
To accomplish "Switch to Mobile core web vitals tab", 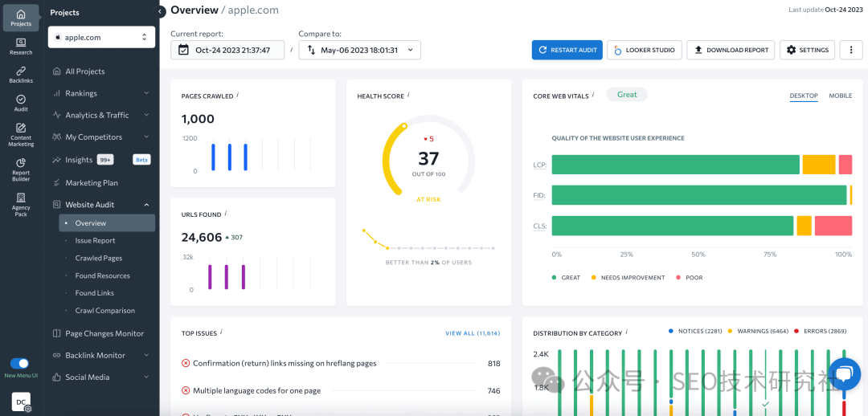I will point(840,96).
